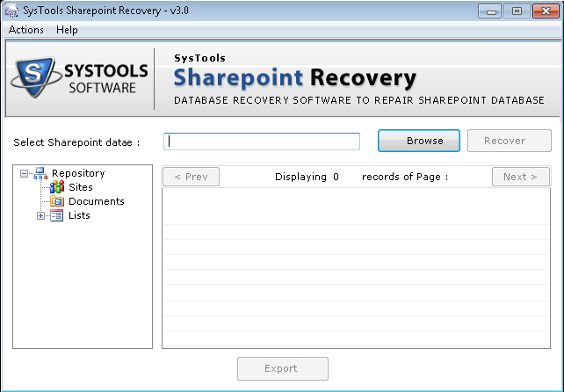Maximize the SysTools window
Image resolution: width=564 pixels, height=392 pixels.
[517, 11]
